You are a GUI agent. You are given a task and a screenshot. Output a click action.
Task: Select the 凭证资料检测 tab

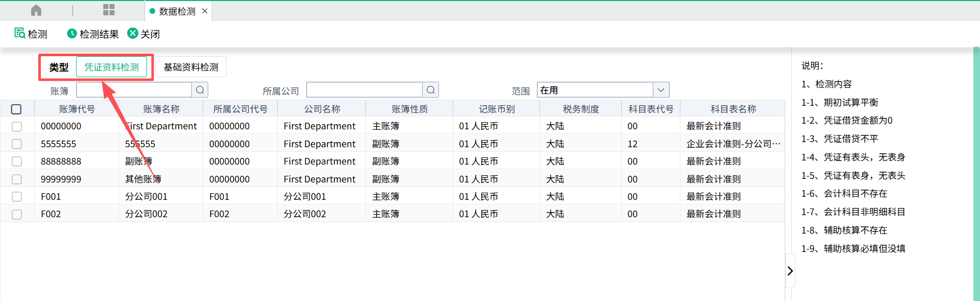pyautogui.click(x=111, y=67)
